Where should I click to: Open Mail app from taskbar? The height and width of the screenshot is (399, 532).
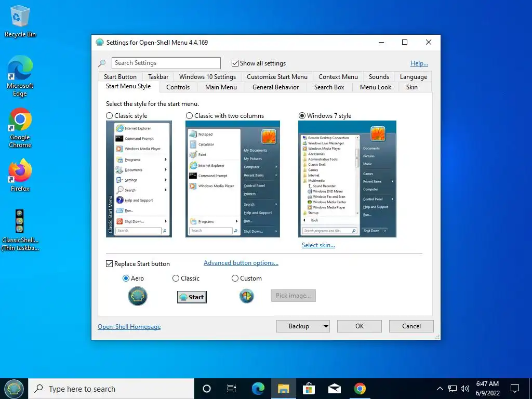tap(334, 389)
